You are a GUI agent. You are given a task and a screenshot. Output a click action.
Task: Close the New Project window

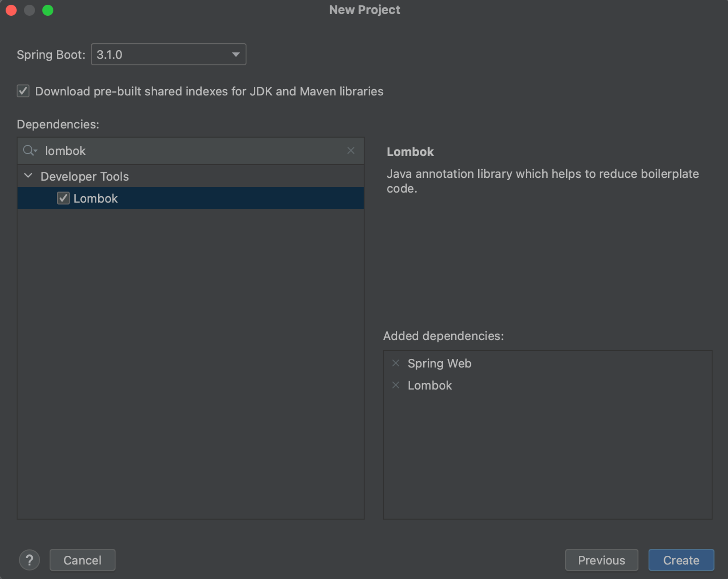pos(11,10)
